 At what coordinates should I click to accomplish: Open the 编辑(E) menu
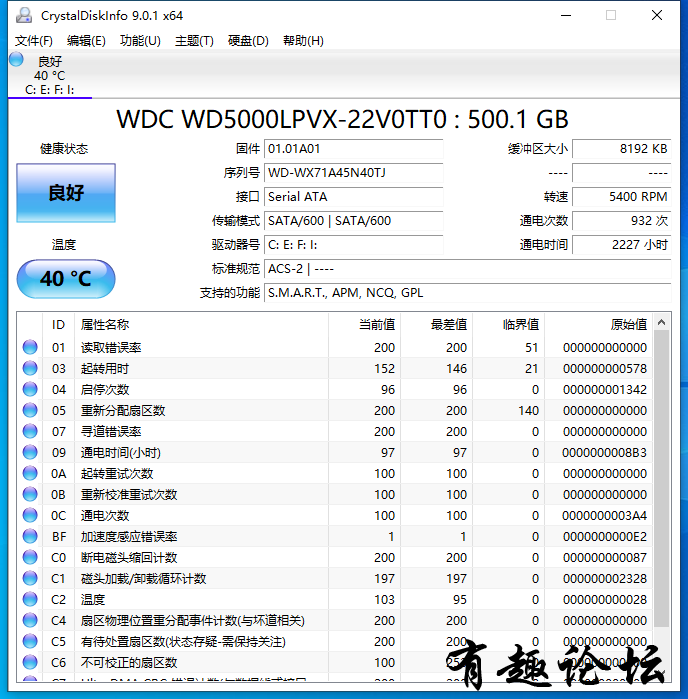click(x=86, y=41)
